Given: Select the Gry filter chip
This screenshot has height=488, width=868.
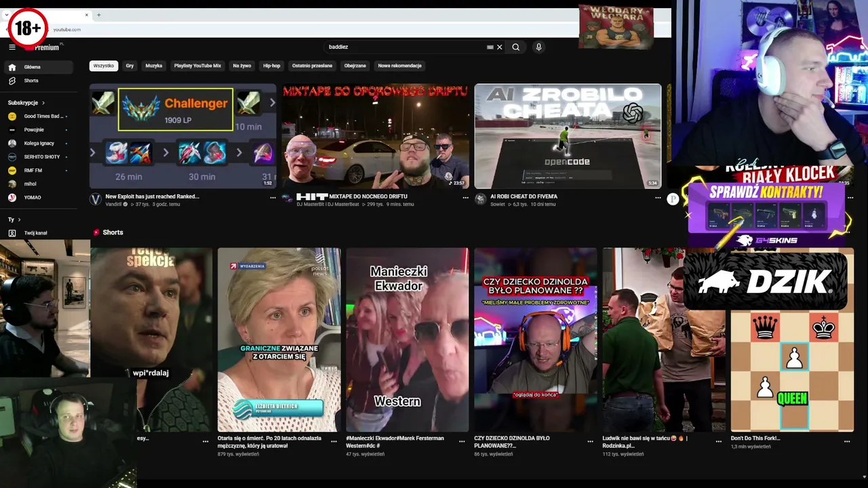Looking at the screenshot, I should [130, 66].
